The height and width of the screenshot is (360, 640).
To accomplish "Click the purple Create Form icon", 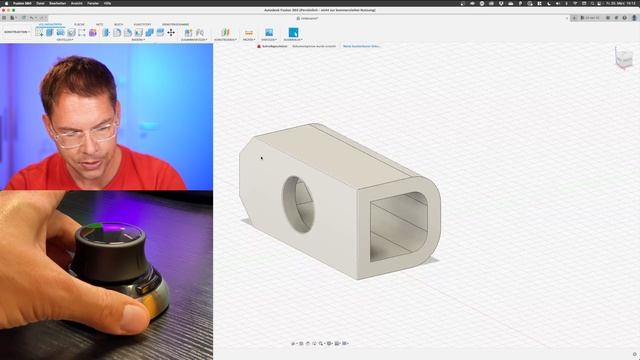I will (x=93, y=32).
